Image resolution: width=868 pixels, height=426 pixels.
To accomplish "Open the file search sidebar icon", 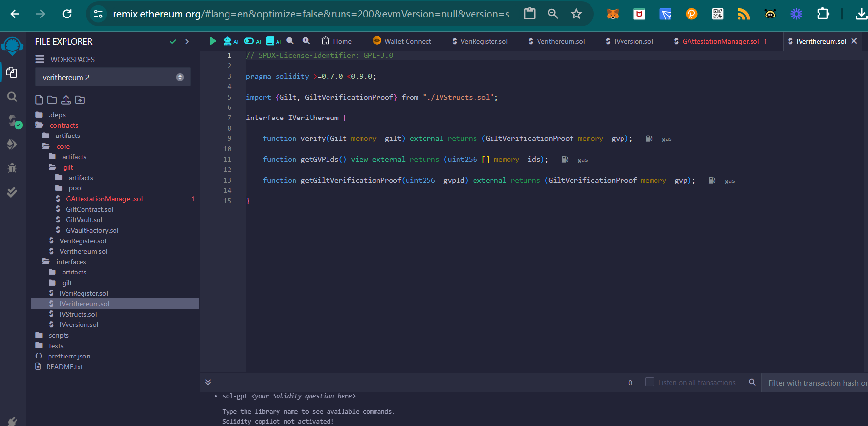I will coord(12,97).
